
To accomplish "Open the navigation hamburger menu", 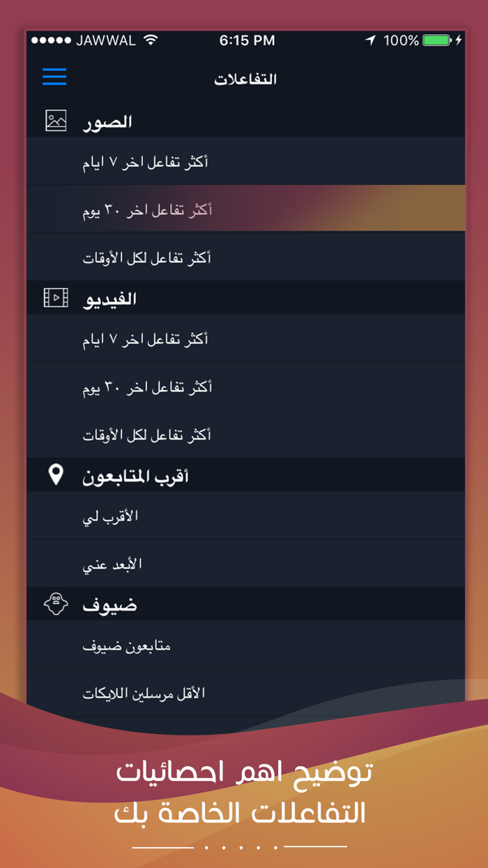I will (54, 77).
